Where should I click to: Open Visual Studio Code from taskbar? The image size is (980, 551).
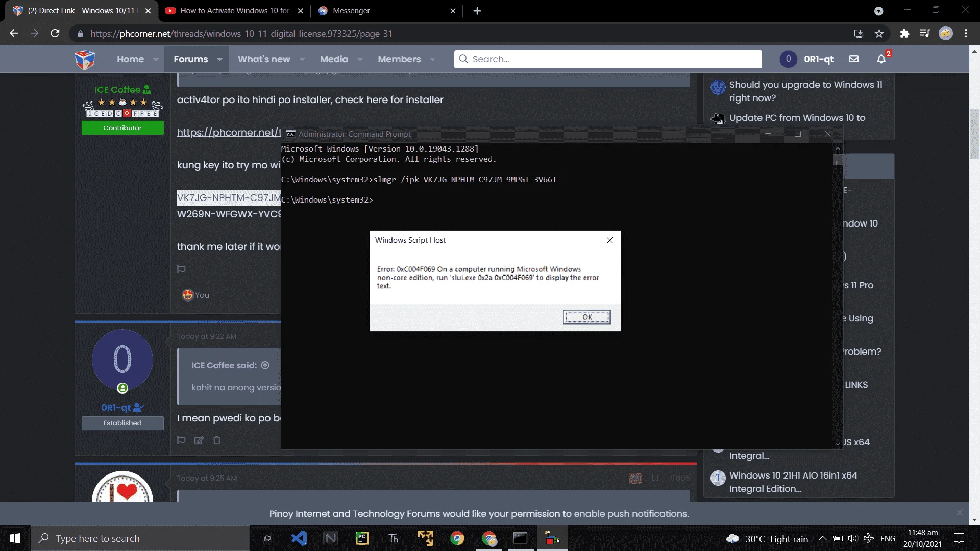(299, 538)
